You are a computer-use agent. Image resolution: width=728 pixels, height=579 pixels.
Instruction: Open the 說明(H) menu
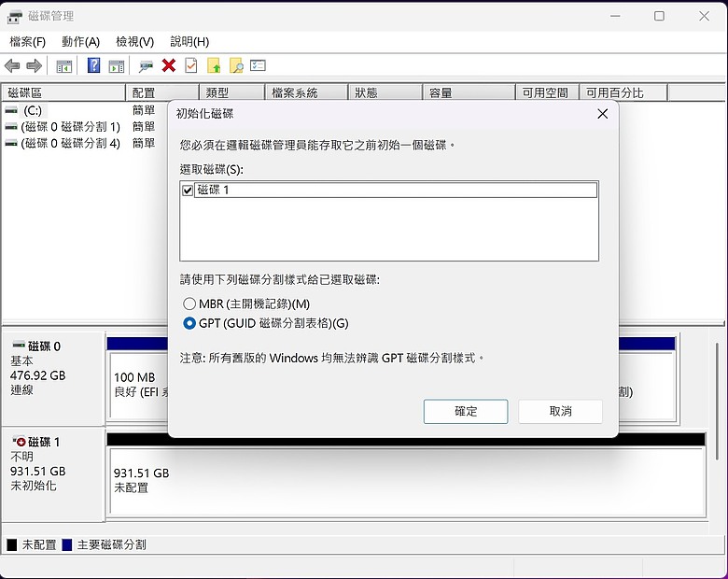pos(189,42)
